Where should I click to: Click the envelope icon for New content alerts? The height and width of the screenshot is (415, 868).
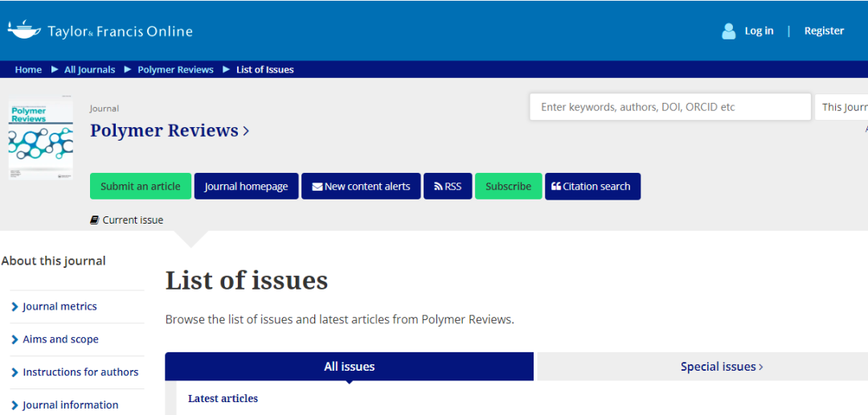tap(317, 187)
